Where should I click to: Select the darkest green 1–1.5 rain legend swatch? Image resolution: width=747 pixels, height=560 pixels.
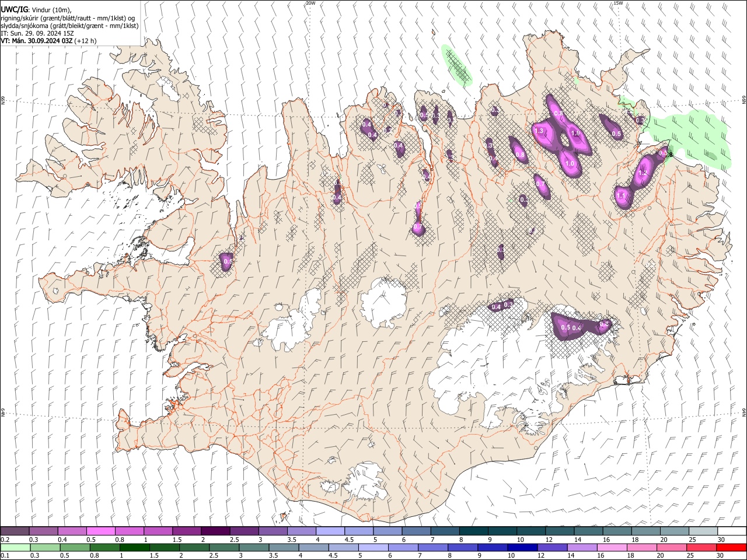pyautogui.click(x=134, y=547)
